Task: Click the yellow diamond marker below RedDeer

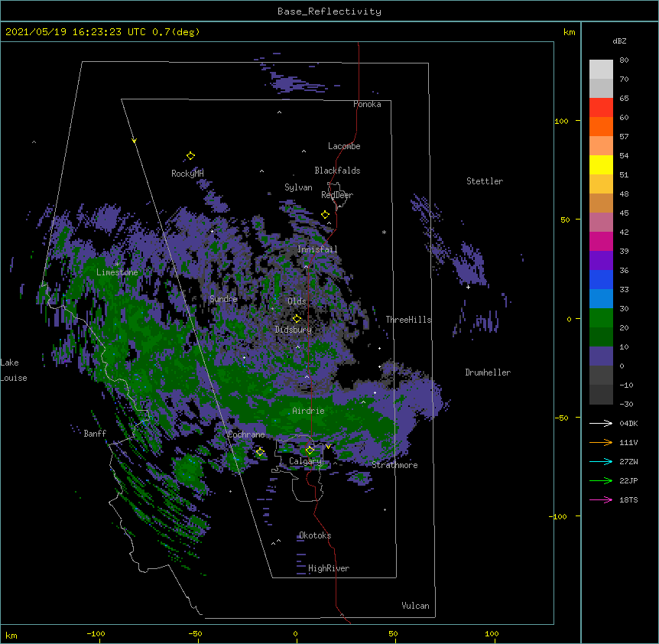Action: 326,215
